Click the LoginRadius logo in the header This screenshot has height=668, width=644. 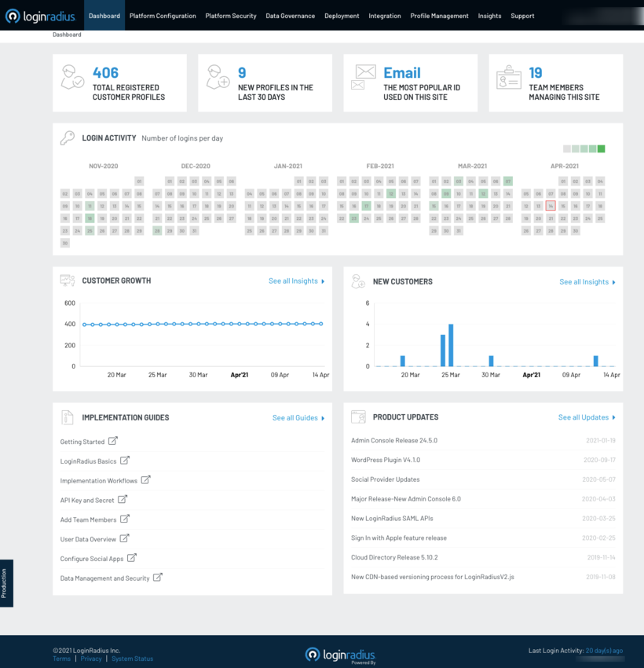point(39,16)
